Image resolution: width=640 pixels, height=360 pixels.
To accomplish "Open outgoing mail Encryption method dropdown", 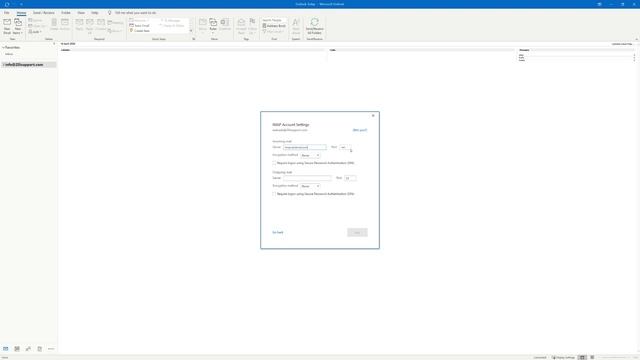I will click(x=310, y=186).
